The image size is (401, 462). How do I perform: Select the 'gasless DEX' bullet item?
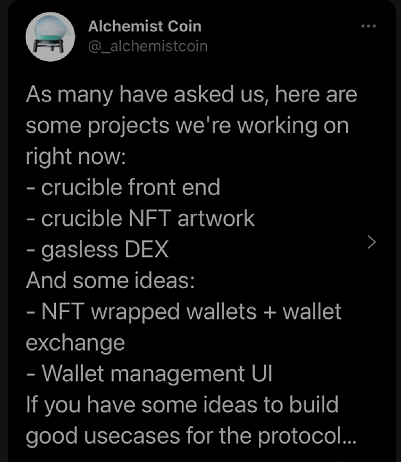[x=97, y=250]
